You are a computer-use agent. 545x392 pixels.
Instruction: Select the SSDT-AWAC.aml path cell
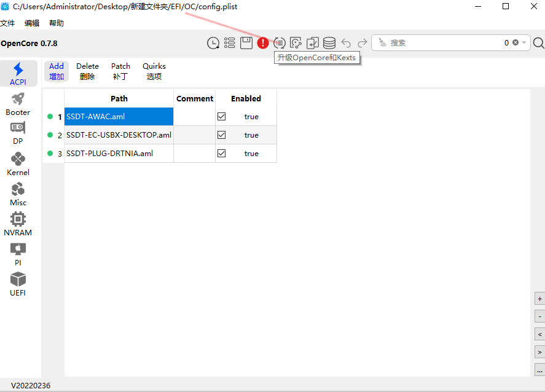119,116
